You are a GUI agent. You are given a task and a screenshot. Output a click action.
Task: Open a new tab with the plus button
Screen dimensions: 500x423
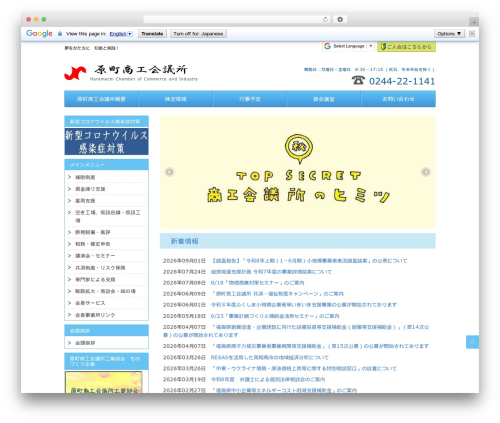tap(473, 22)
